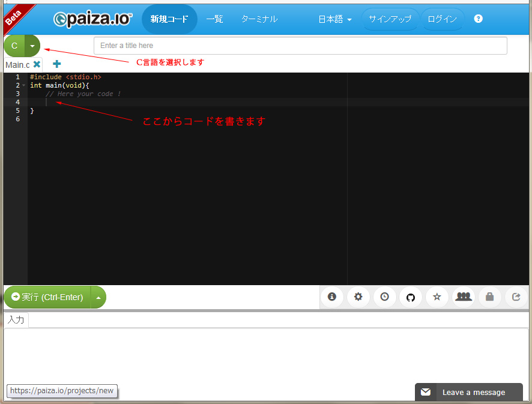Open the language selector dropdown arrow
The image size is (532, 404).
click(32, 46)
